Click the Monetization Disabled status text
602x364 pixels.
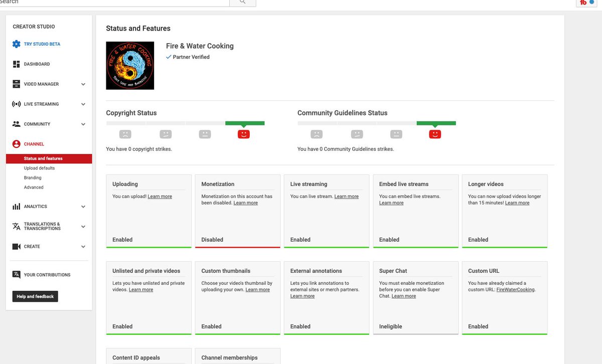[x=212, y=240]
